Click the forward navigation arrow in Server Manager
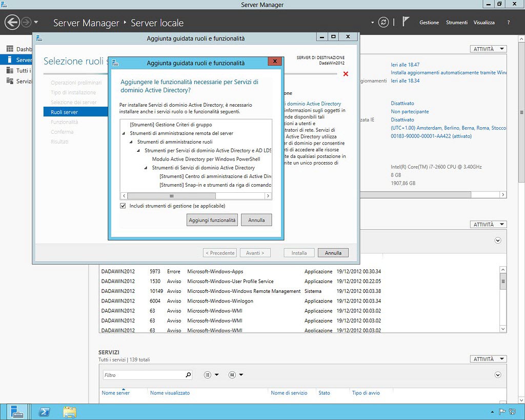The width and height of the screenshot is (525, 420). click(x=26, y=23)
